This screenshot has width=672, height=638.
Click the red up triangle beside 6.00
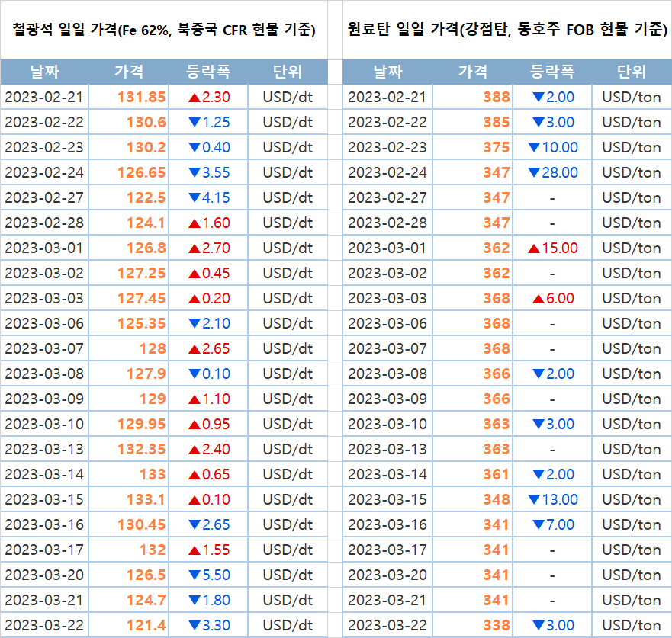(539, 299)
